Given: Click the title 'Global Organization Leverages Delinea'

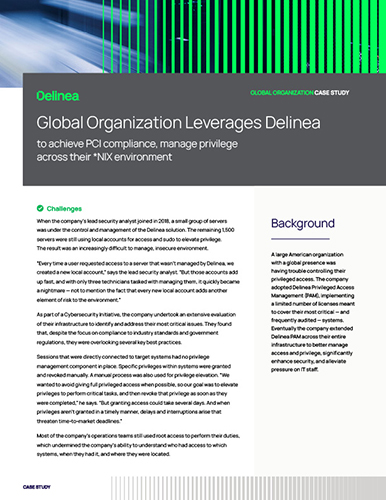Looking at the screenshot, I should 178,123.
